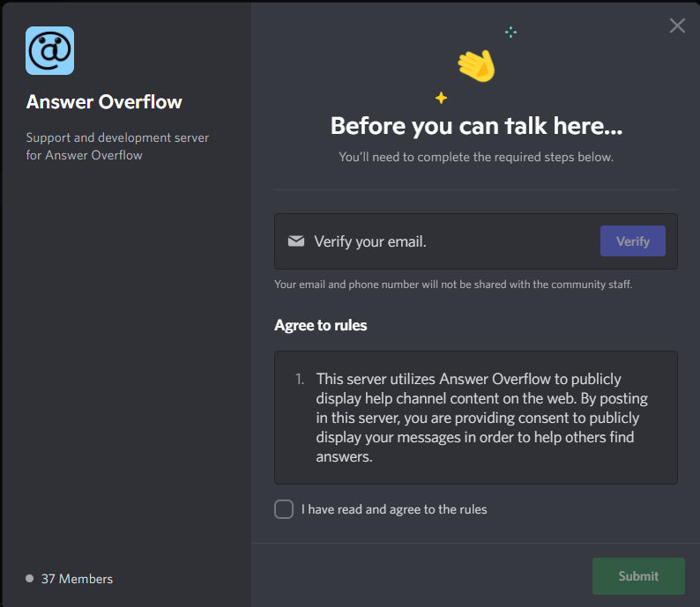Screen dimensions: 700x607
Task: Click the "Before you can talk here..." heading
Action: point(476,127)
